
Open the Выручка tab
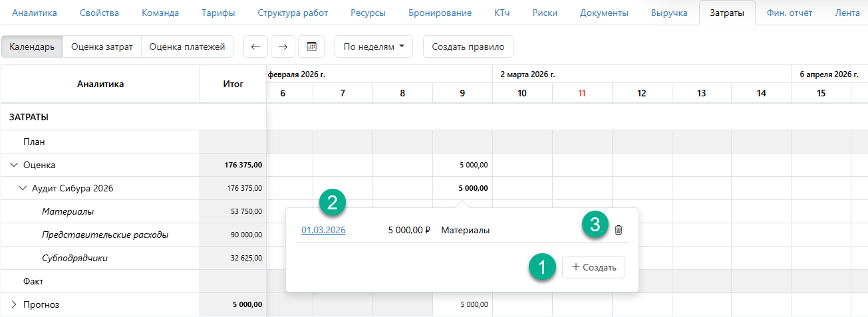tap(668, 13)
